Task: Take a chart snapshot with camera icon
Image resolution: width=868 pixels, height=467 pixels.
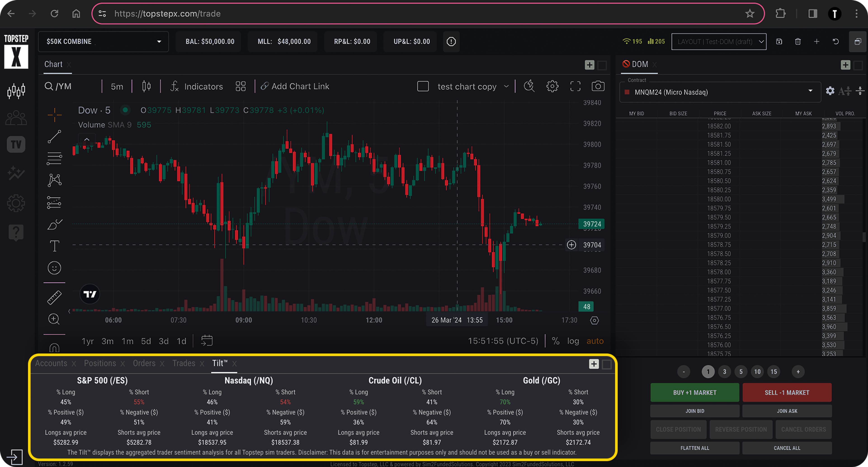Action: click(598, 86)
